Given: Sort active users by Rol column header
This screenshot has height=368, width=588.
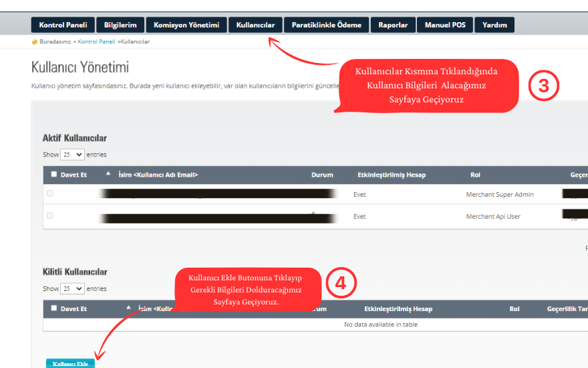Looking at the screenshot, I should [x=475, y=175].
